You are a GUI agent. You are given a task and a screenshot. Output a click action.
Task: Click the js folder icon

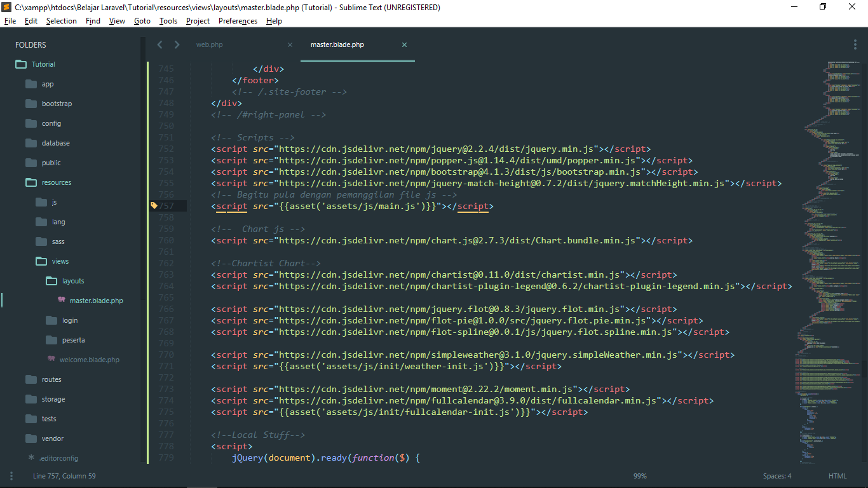41,202
